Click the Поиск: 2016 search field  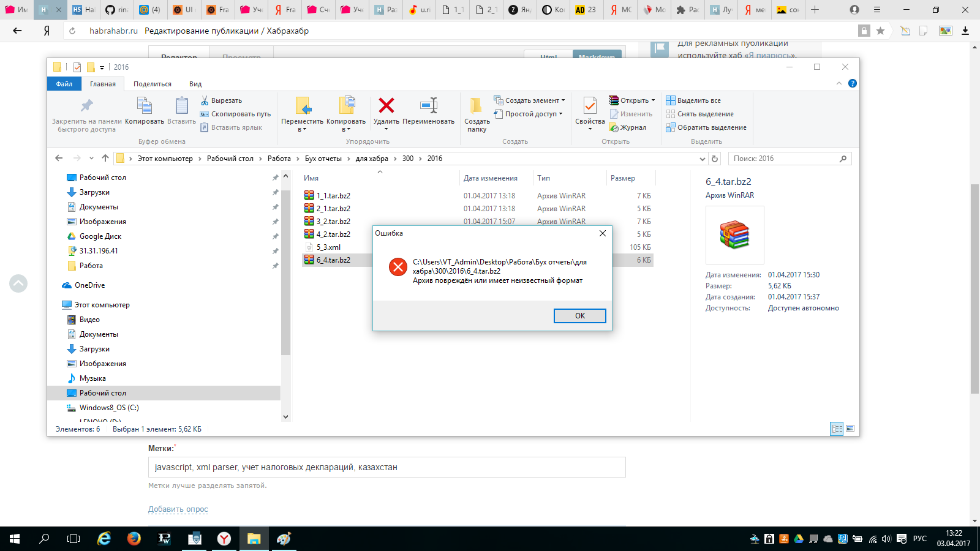tap(790, 159)
